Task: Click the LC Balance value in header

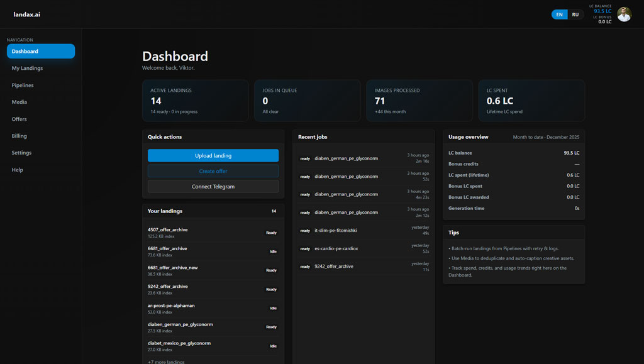Action: (x=602, y=11)
